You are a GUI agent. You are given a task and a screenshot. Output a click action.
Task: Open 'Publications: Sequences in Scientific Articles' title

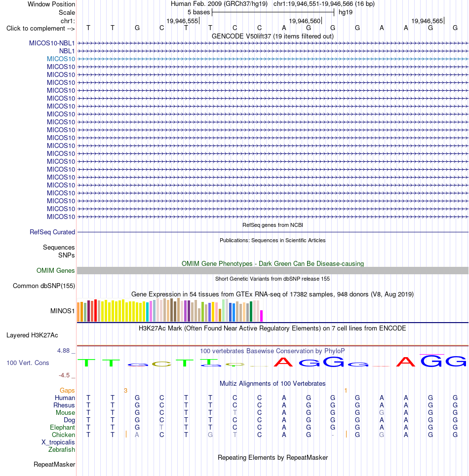click(x=273, y=240)
